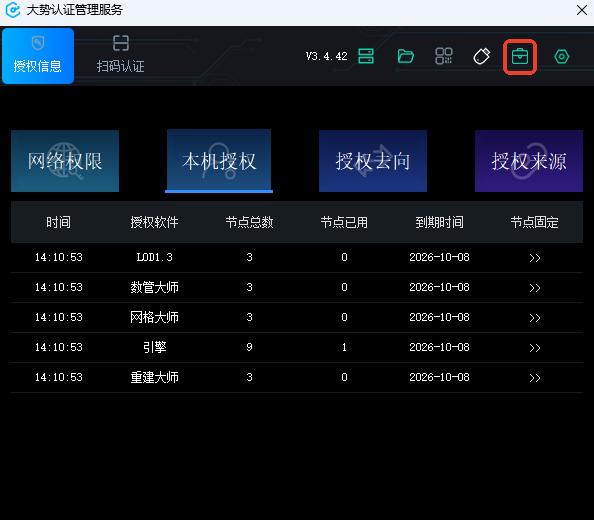Open the hexagon settings icon
The width and height of the screenshot is (594, 520).
pos(561,57)
